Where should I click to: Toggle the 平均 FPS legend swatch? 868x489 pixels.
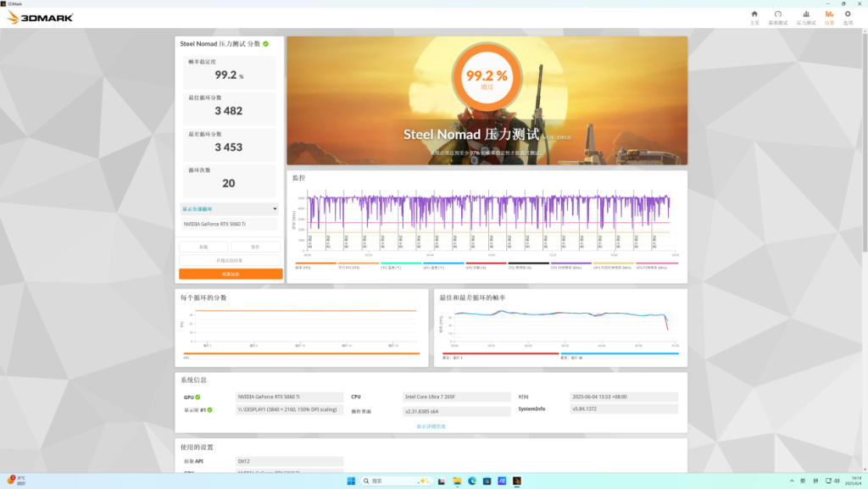pyautogui.click(x=359, y=264)
